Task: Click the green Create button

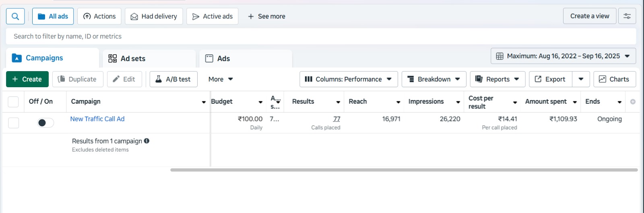Action: tap(27, 79)
